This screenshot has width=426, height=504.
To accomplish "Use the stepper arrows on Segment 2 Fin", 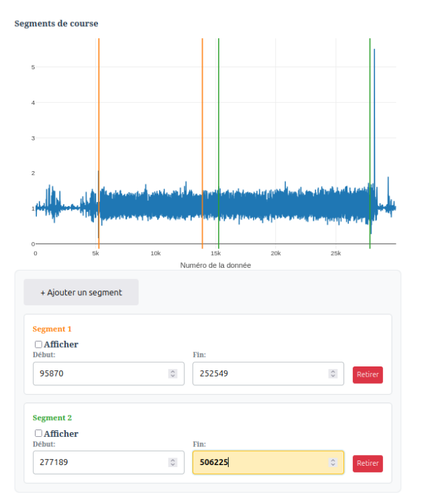I will tap(333, 462).
